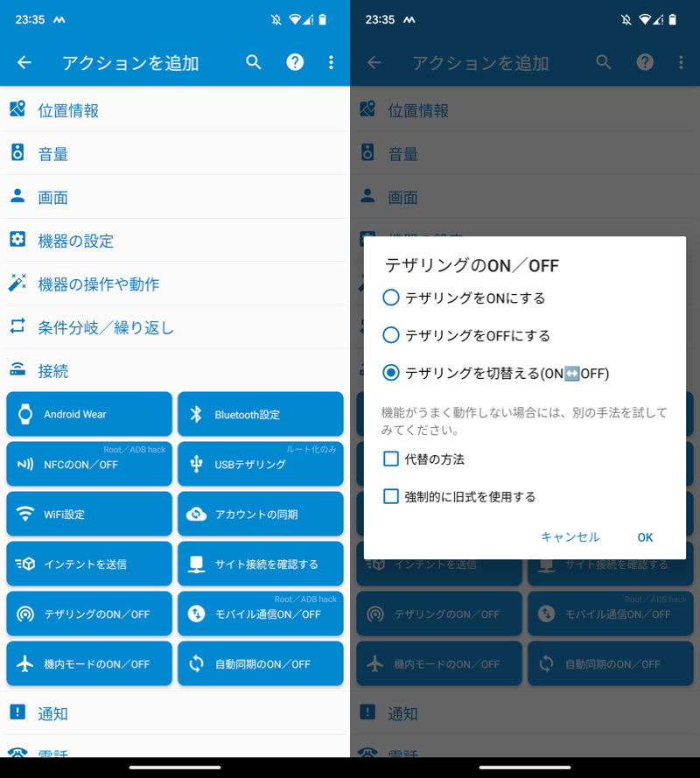
Task: Confirm the tethering dialog with OK
Action: [645, 537]
